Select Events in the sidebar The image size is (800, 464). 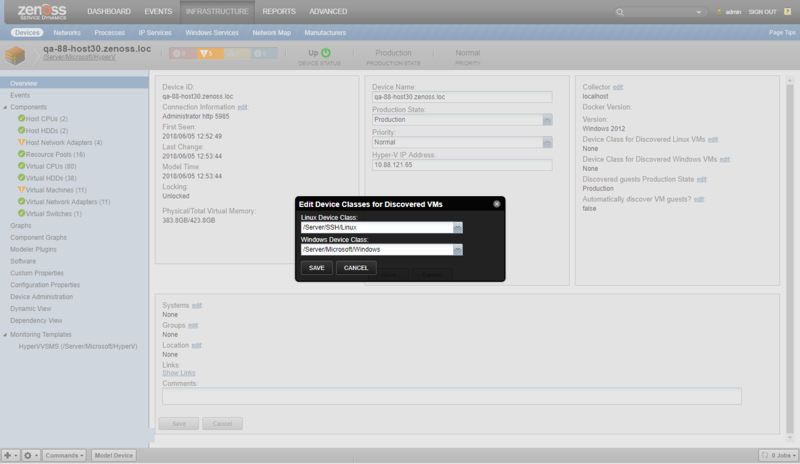pos(20,95)
